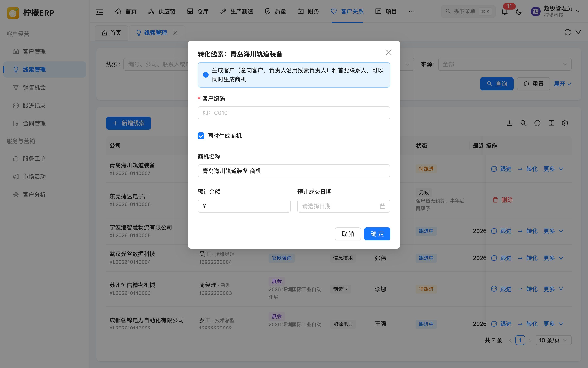
Task: Click the info icon in the notice
Action: click(206, 75)
